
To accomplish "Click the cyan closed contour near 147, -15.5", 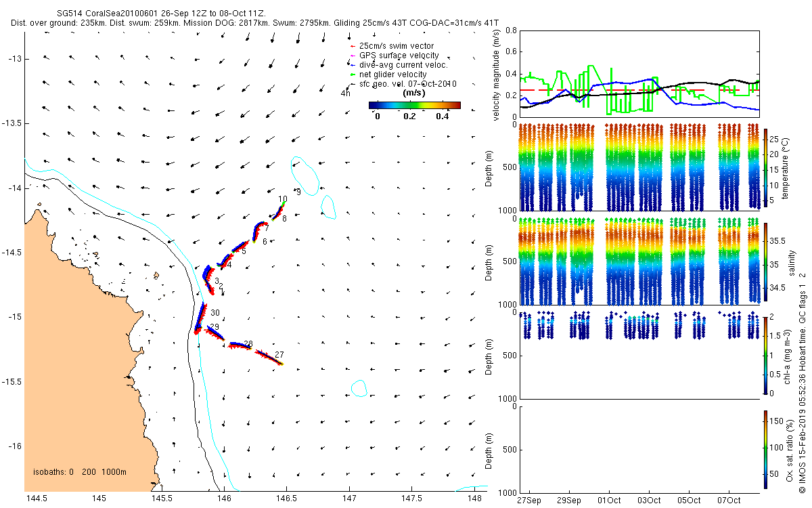I will pos(359,388).
